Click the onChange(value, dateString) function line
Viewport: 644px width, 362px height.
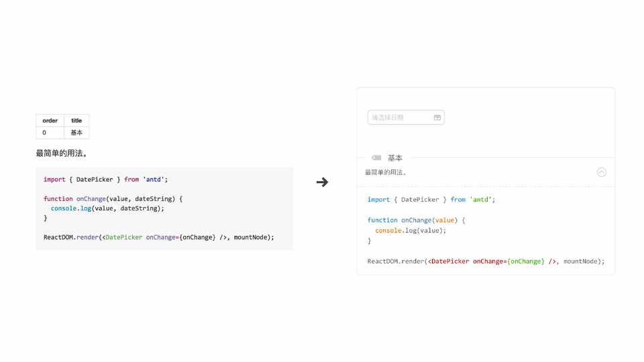[113, 199]
